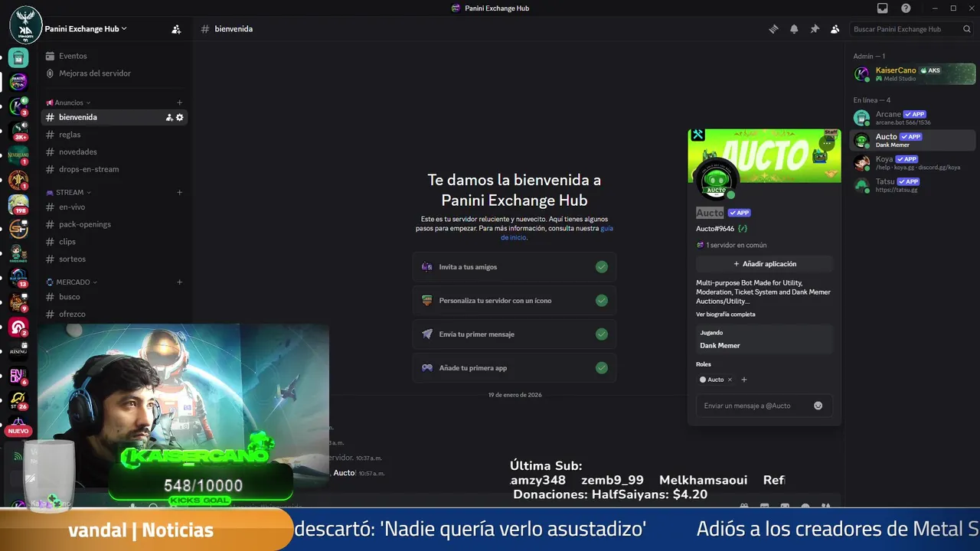Open server icon with 3K+ badge
The image size is (980, 551).
click(x=18, y=131)
